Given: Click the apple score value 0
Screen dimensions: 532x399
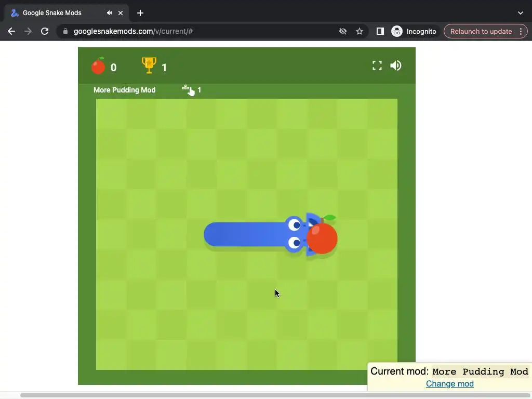Looking at the screenshot, I should [x=114, y=68].
